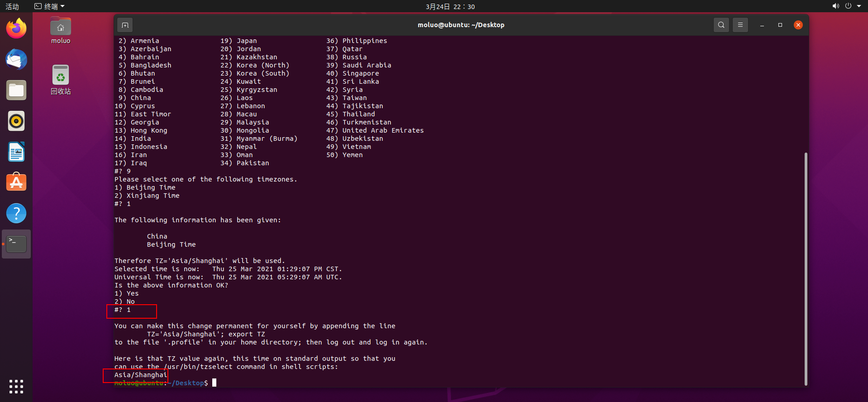Launch Thunderbird mail from the dock
The width and height of the screenshot is (868, 402).
pyautogui.click(x=16, y=59)
